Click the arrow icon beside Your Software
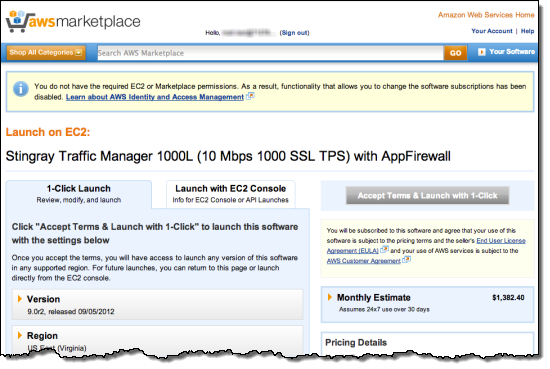This screenshot has height=369, width=550. pyautogui.click(x=482, y=52)
